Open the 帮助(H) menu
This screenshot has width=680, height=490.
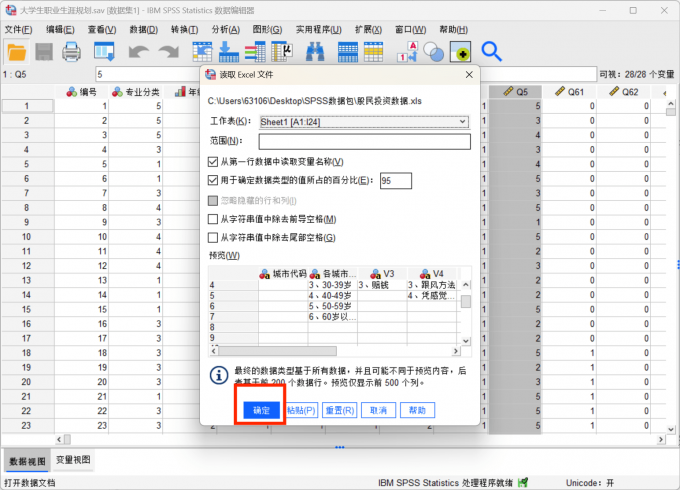(x=453, y=29)
